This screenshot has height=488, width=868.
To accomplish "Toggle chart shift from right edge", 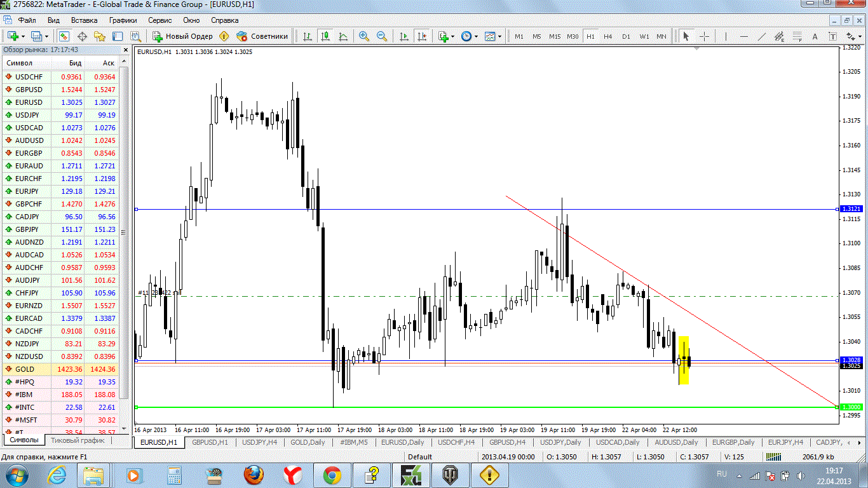I will click(x=422, y=36).
